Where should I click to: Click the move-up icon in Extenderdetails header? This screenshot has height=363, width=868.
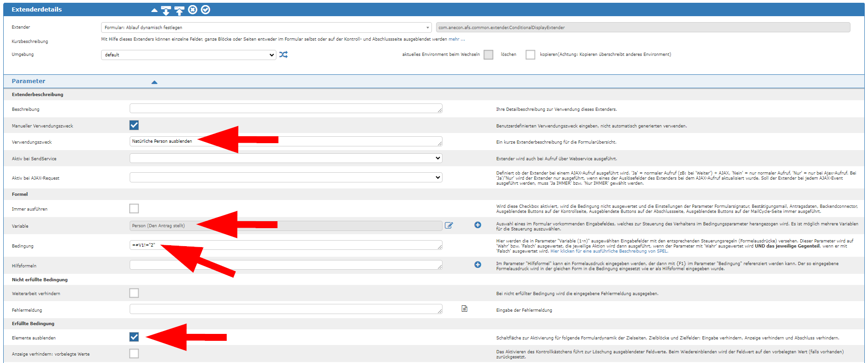tap(179, 10)
